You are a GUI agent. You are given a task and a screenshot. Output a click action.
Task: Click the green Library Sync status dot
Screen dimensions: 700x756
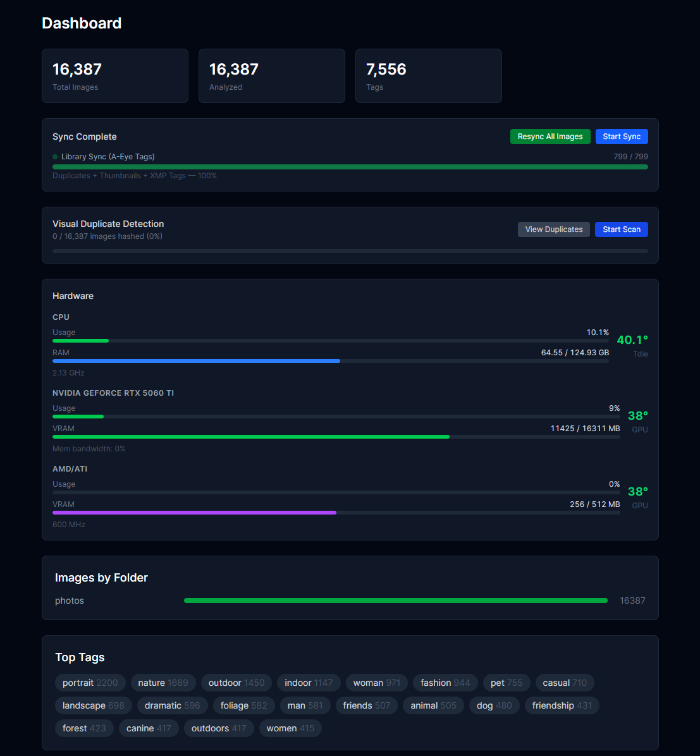pyautogui.click(x=55, y=157)
